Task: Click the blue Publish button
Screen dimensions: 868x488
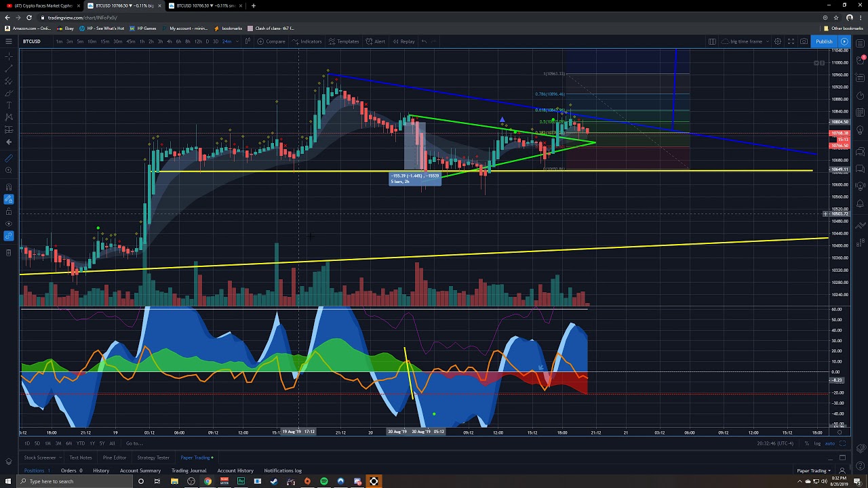Action: click(x=824, y=41)
